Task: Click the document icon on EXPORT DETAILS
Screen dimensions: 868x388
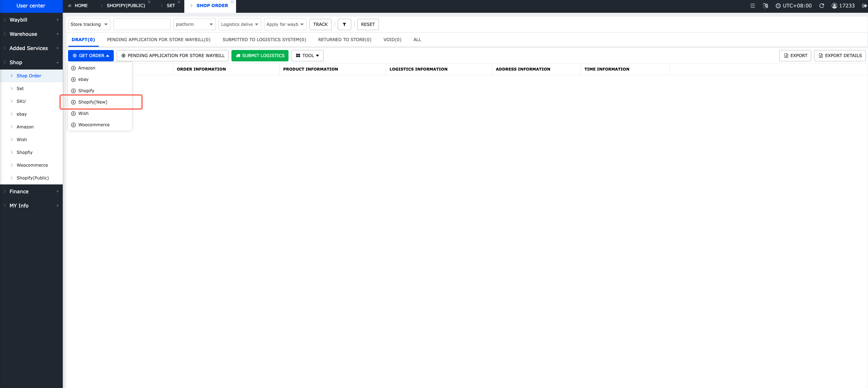Action: click(x=821, y=56)
